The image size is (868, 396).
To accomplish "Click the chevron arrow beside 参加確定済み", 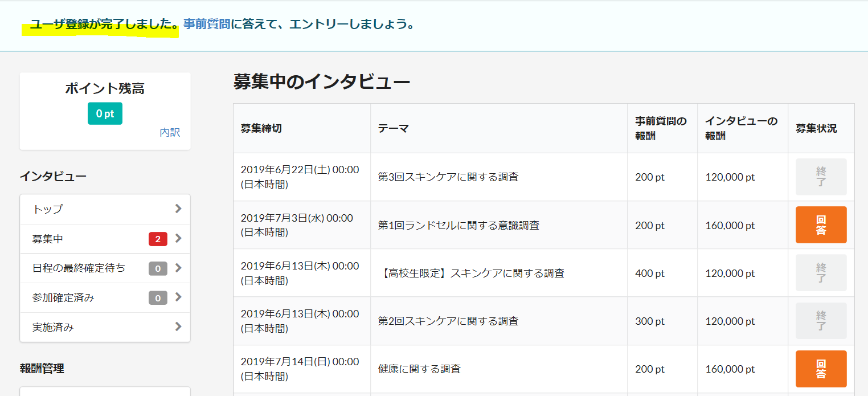I will point(178,297).
